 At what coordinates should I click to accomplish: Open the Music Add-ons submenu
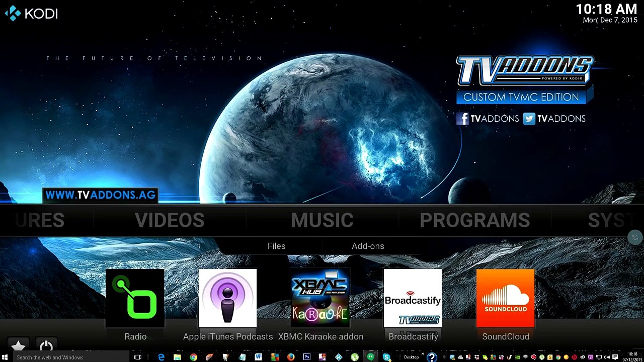[x=368, y=246]
